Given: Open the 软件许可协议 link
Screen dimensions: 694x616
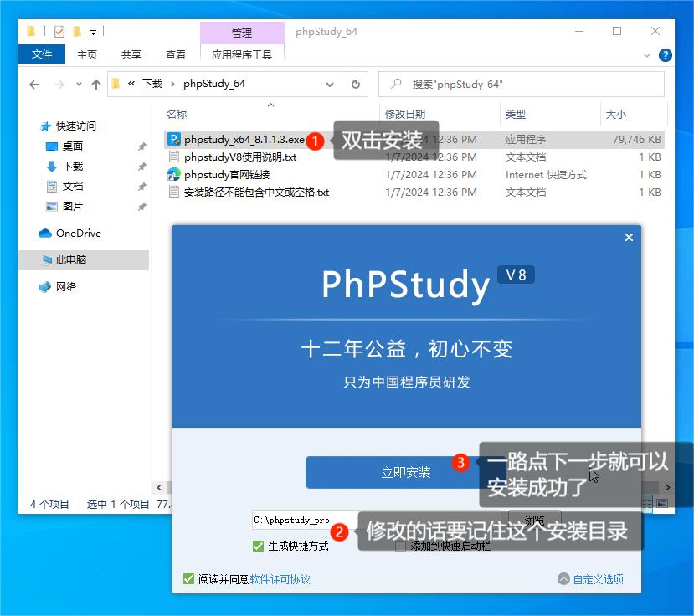Looking at the screenshot, I should point(280,579).
